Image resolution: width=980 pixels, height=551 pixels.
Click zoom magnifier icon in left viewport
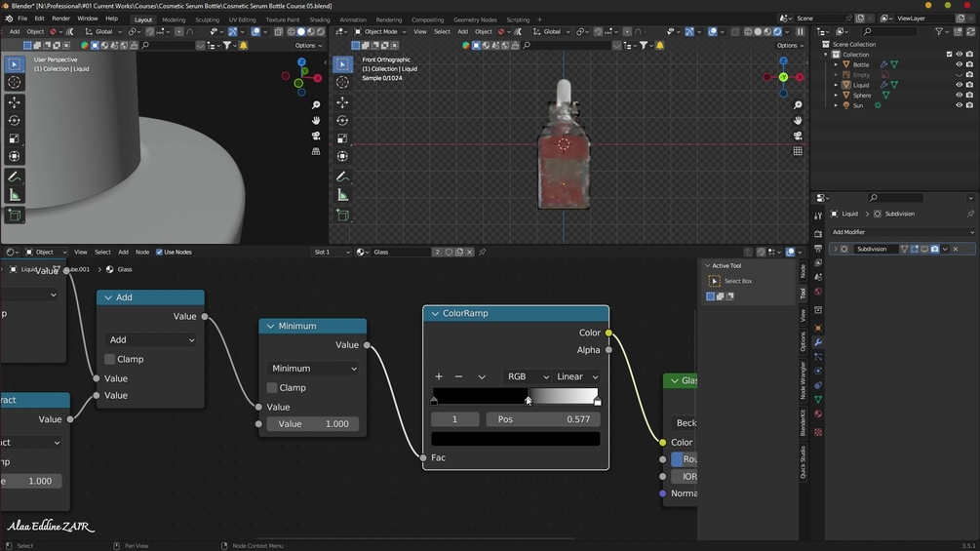tap(316, 105)
